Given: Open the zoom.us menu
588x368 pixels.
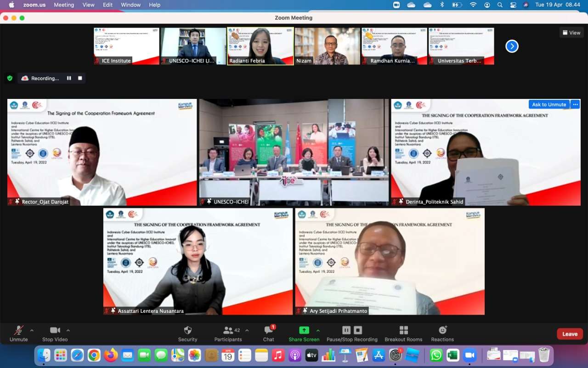Looking at the screenshot, I should [35, 5].
